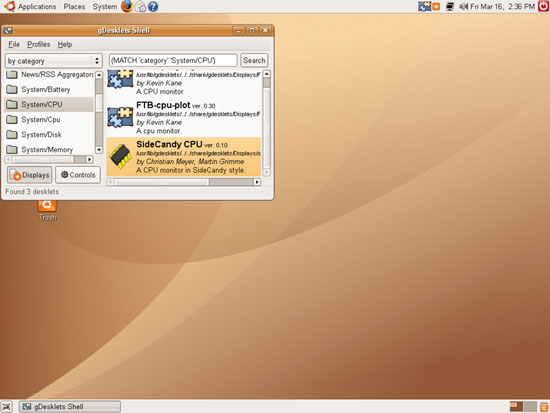The height and width of the screenshot is (413, 550).
Task: Click the network monitor tray icon
Action: click(450, 6)
